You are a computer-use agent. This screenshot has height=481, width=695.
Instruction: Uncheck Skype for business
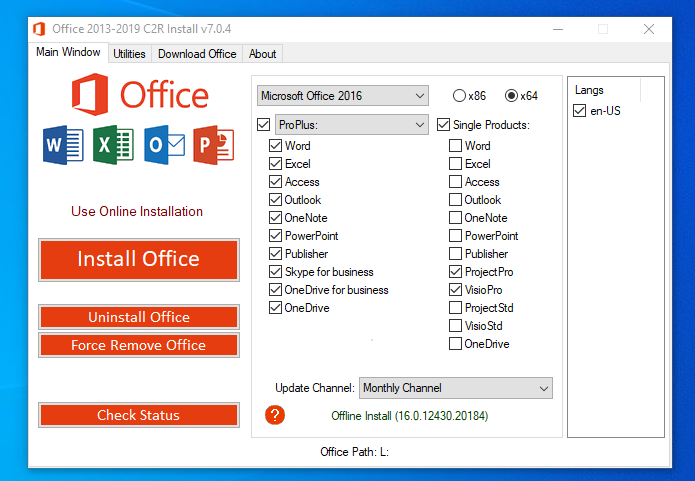275,271
